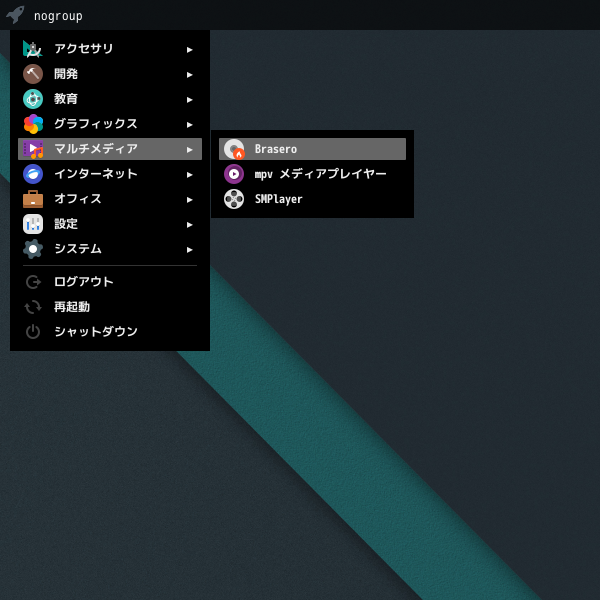The width and height of the screenshot is (600, 600).
Task: Select the マルチメディア menu category
Action: coord(110,149)
